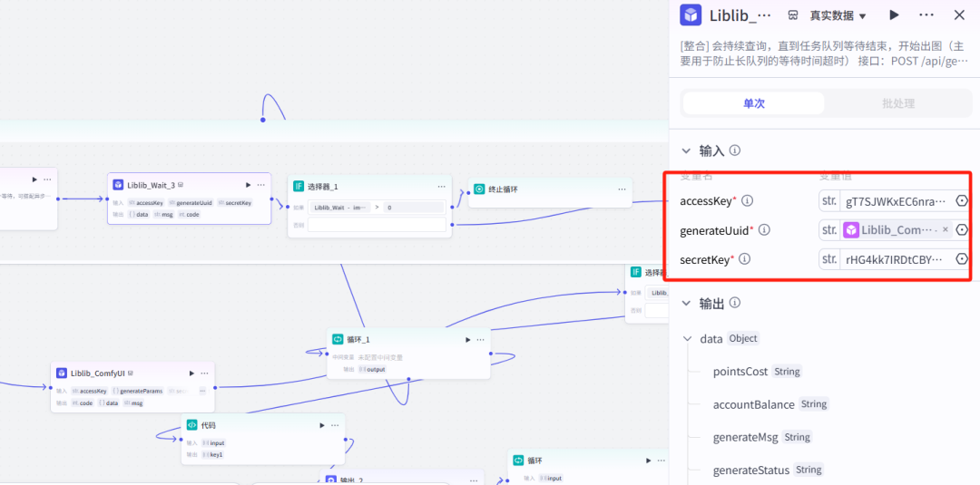Click the test data icon beside 真实数据
980x485 pixels.
click(793, 15)
